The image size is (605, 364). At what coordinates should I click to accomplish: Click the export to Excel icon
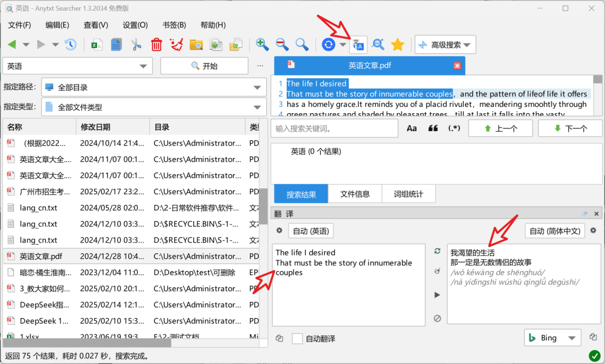click(96, 45)
